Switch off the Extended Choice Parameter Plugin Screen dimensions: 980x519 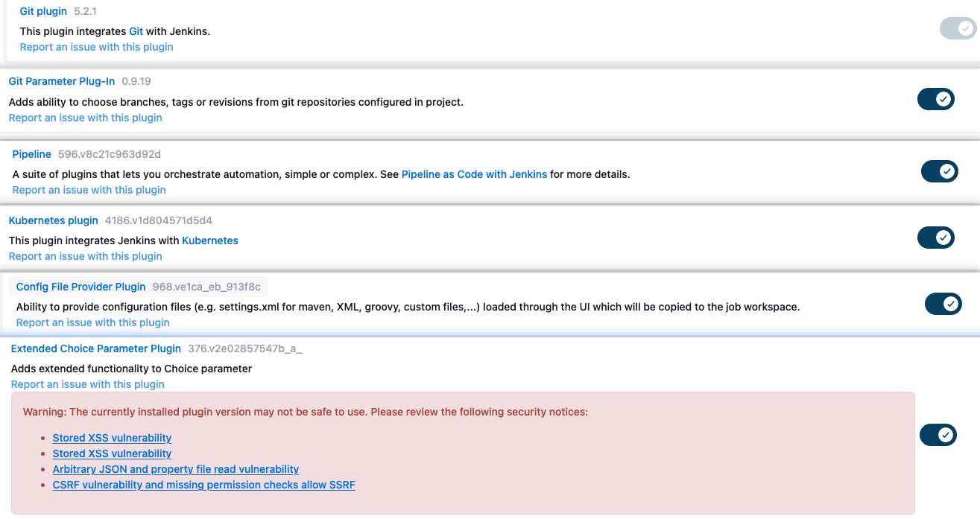pos(938,435)
